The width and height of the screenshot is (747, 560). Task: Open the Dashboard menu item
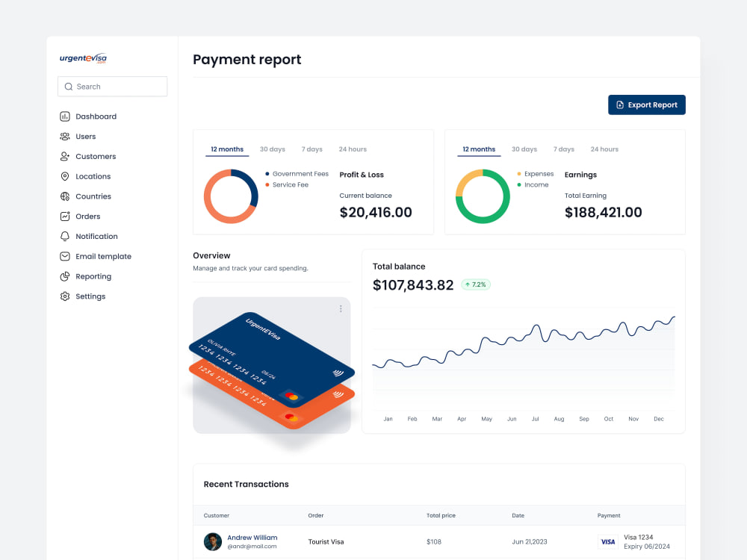pos(96,116)
